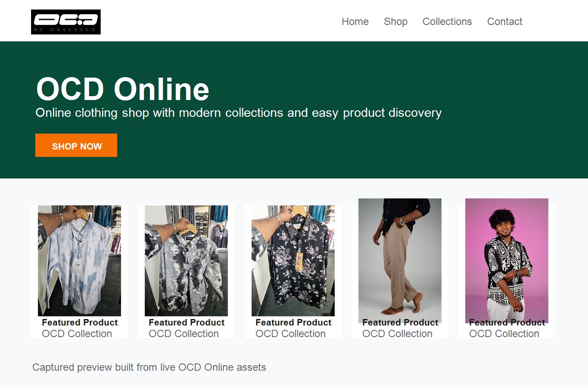Select OCD Collection text under the pink background photo
Screen dimensions: 588x388
[x=504, y=334]
